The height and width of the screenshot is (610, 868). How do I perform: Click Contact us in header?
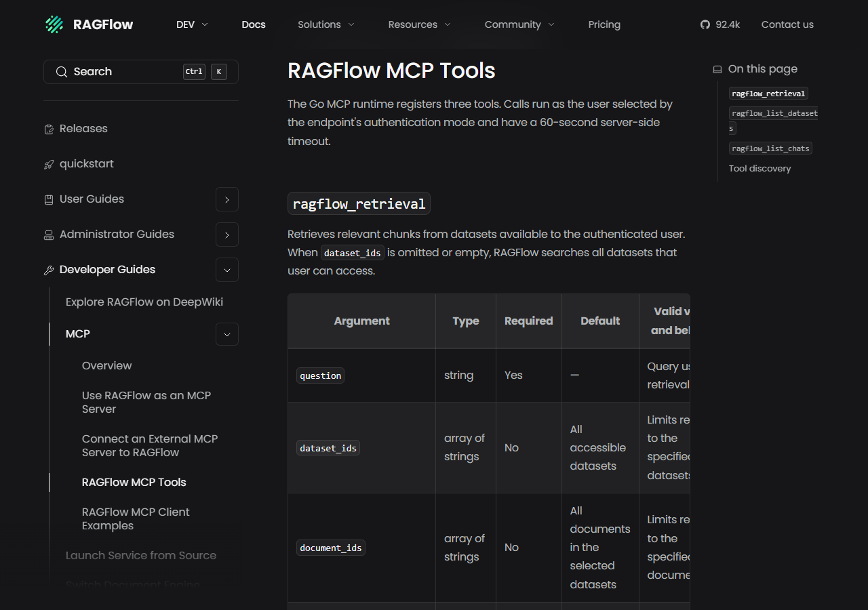[787, 24]
